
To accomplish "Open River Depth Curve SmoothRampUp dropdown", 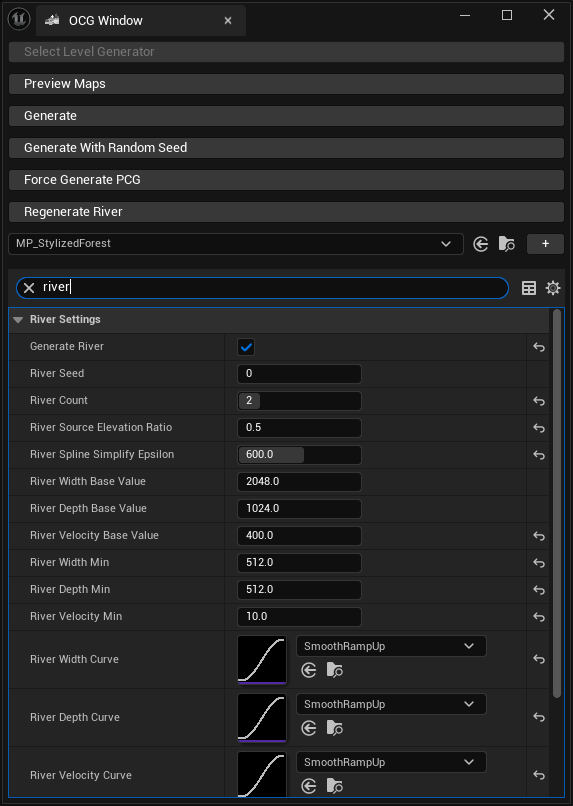I will tap(391, 705).
